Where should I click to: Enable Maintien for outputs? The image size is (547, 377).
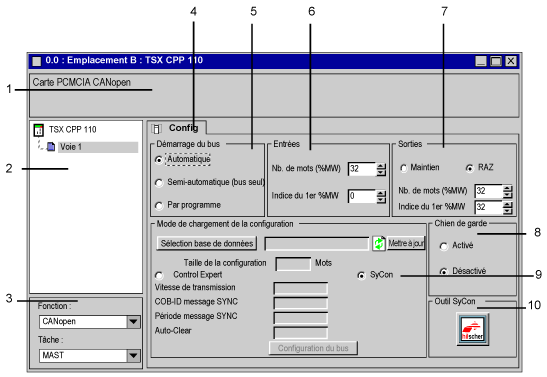[x=404, y=168]
